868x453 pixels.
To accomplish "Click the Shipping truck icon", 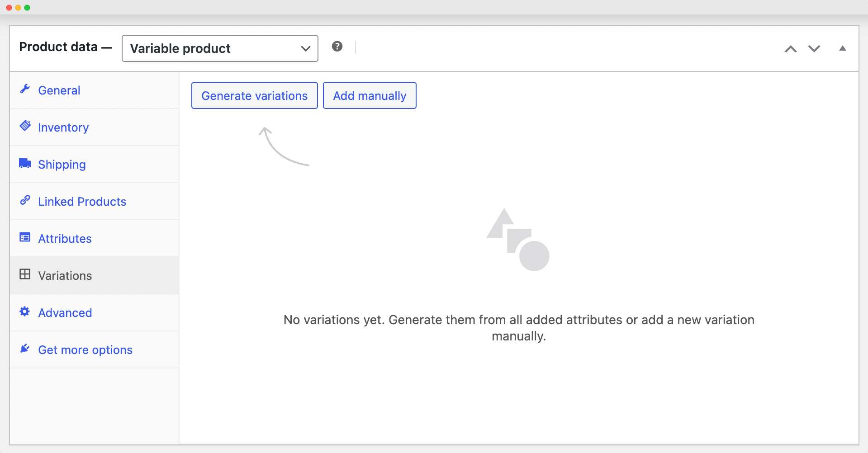I will click(x=25, y=163).
